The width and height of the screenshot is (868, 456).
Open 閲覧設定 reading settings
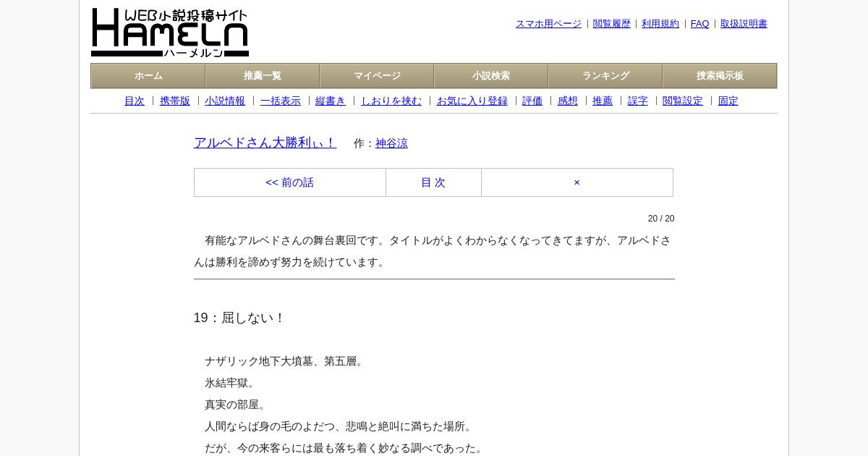(683, 101)
